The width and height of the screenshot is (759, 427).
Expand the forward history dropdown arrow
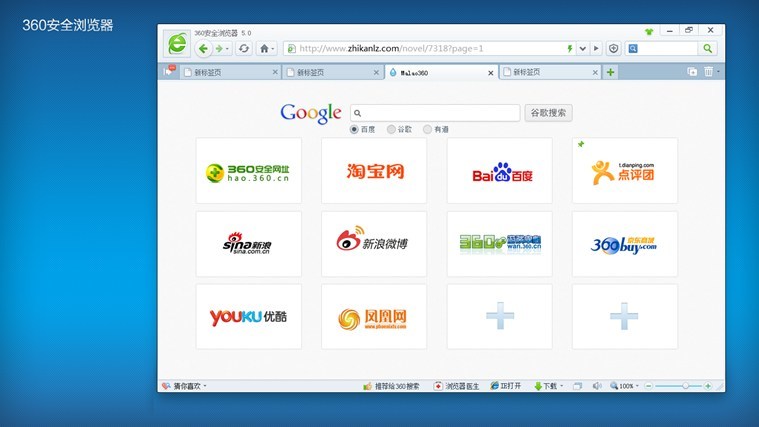pos(228,49)
